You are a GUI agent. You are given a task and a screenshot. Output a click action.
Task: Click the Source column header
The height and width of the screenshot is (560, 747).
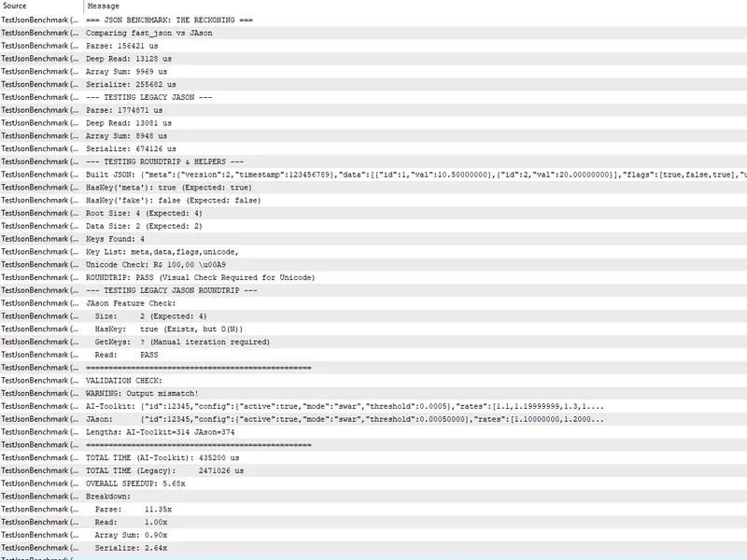[41, 7]
